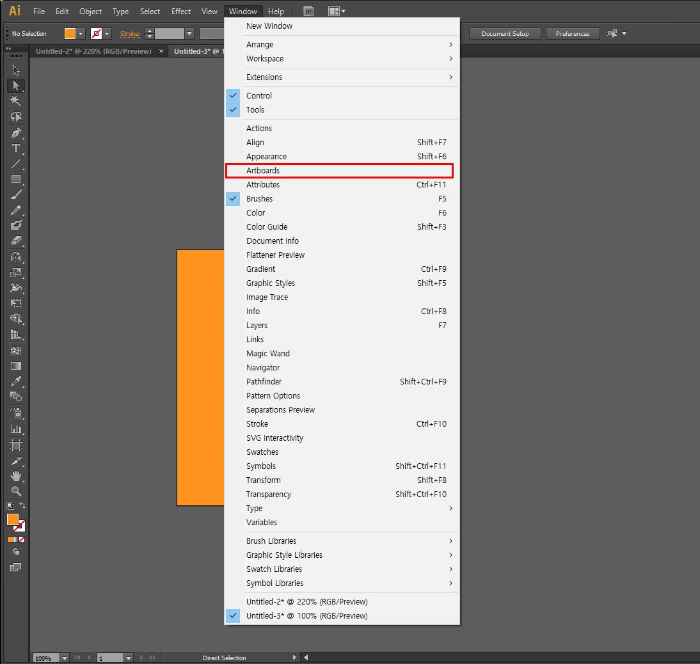Uncheck the Tools panel menu item

(x=342, y=110)
